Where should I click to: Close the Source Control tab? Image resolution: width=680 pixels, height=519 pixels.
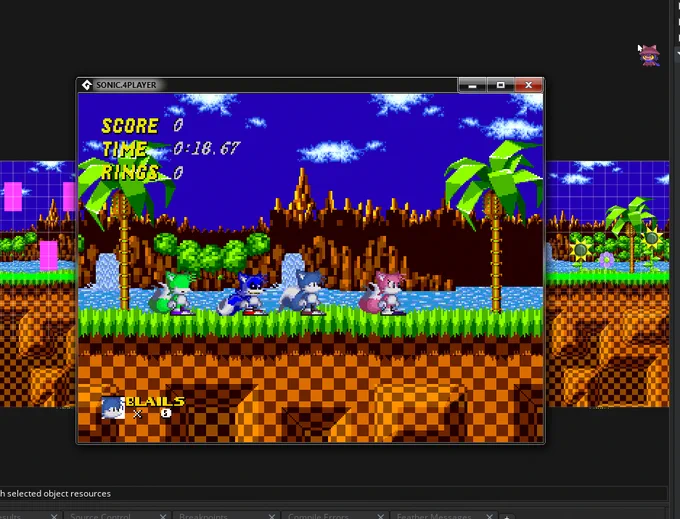tap(163, 516)
